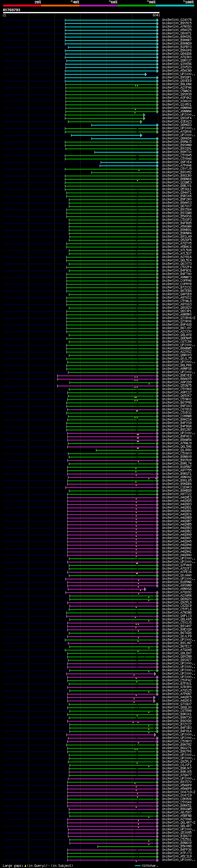Click the Large gaps legend text
197x868 pixels.
[x=38, y=865]
